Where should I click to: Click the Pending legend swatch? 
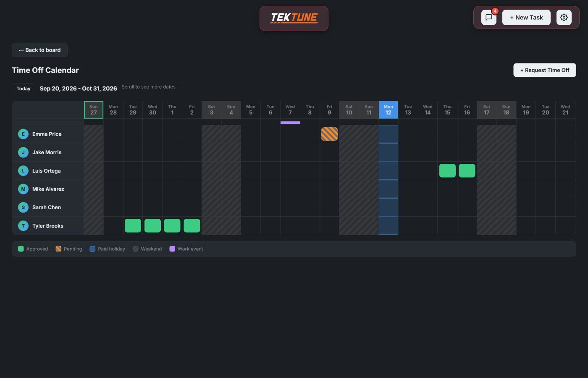pyautogui.click(x=58, y=249)
